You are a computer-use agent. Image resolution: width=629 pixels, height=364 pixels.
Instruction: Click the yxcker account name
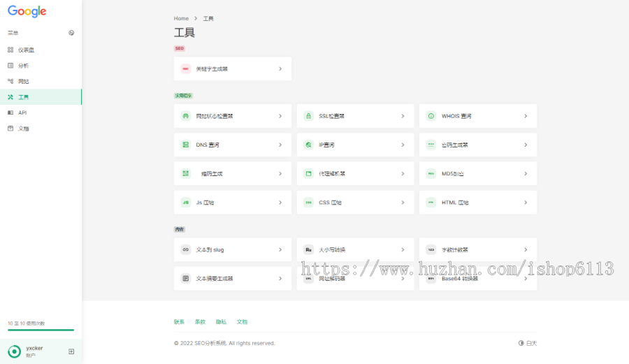pos(34,349)
